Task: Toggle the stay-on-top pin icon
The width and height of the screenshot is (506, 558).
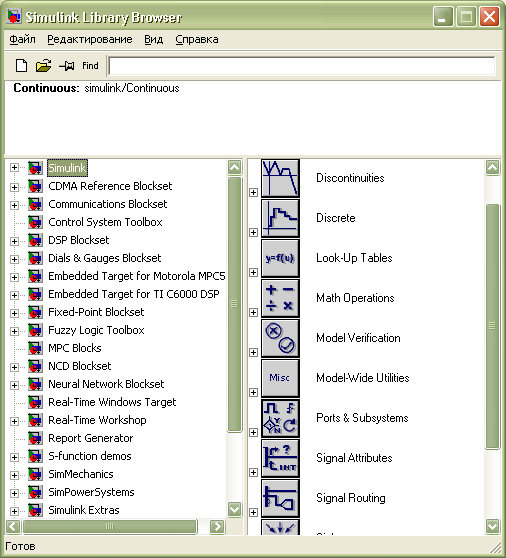Action: (67, 65)
